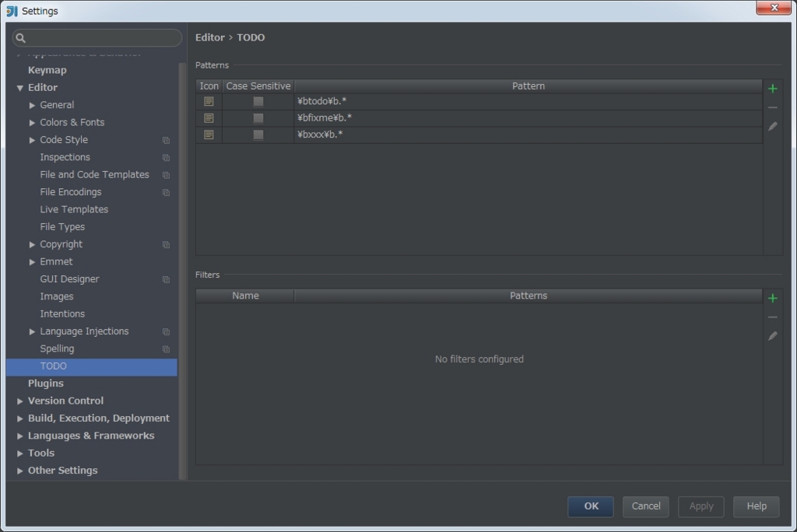
Task: Toggle Case Sensitive for bxxx pattern
Action: (x=258, y=135)
